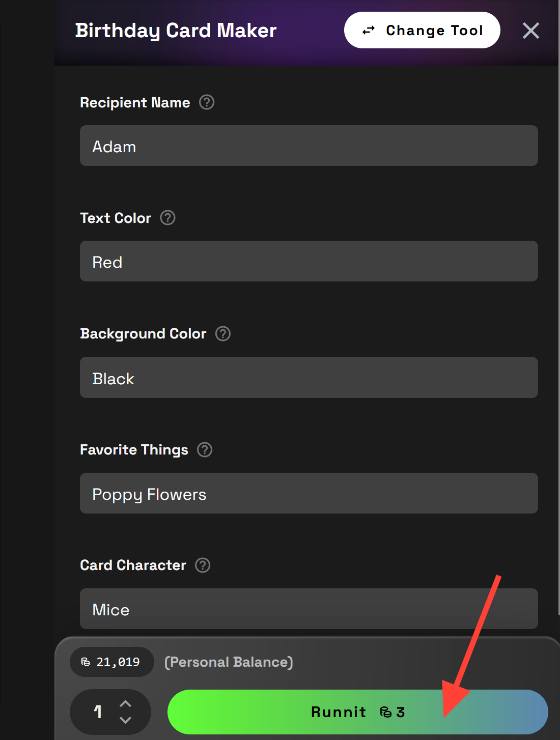Click the coin icon on the balance pill
Image resolution: width=560 pixels, height=740 pixels.
(85, 662)
